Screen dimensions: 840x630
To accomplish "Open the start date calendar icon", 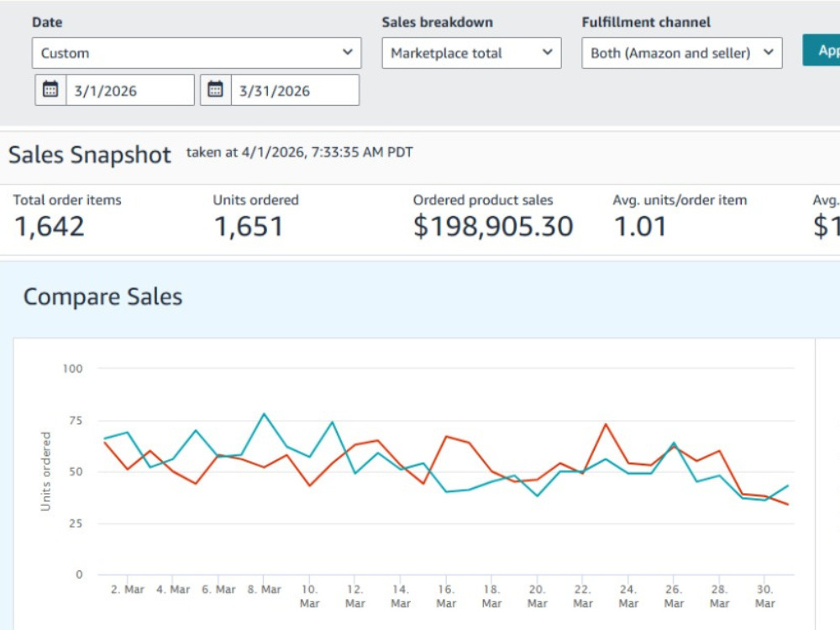I will tap(50, 90).
